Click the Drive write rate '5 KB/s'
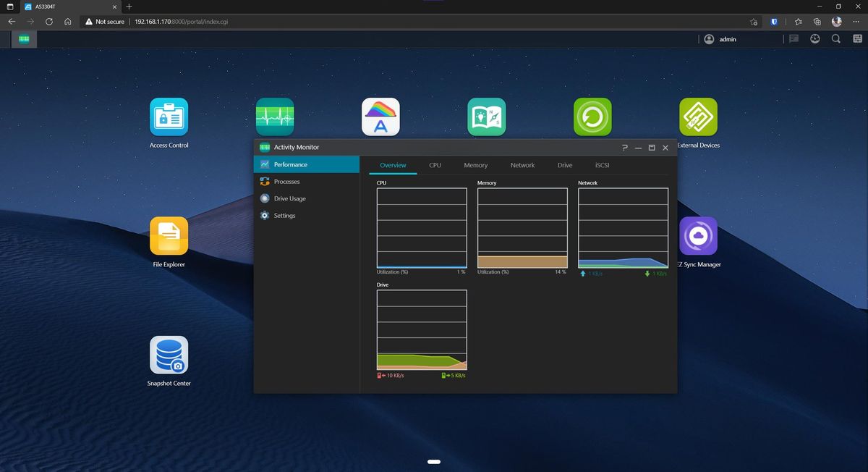Image resolution: width=868 pixels, height=472 pixels. [458, 376]
